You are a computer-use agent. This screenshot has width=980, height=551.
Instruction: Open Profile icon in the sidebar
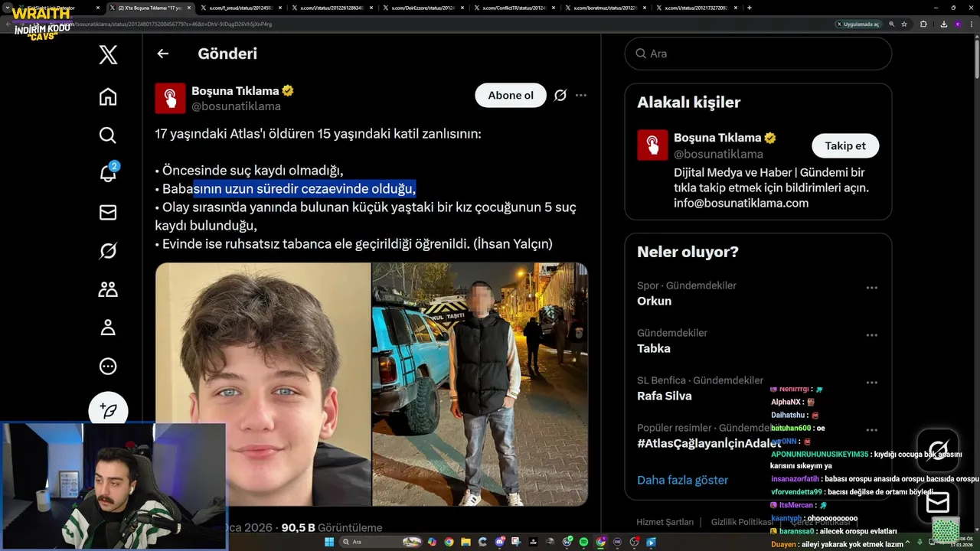pyautogui.click(x=108, y=328)
